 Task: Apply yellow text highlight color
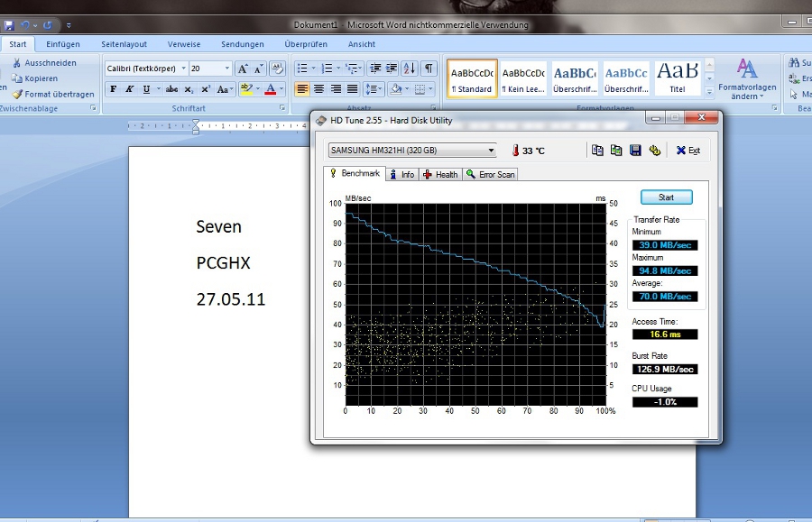pos(246,89)
